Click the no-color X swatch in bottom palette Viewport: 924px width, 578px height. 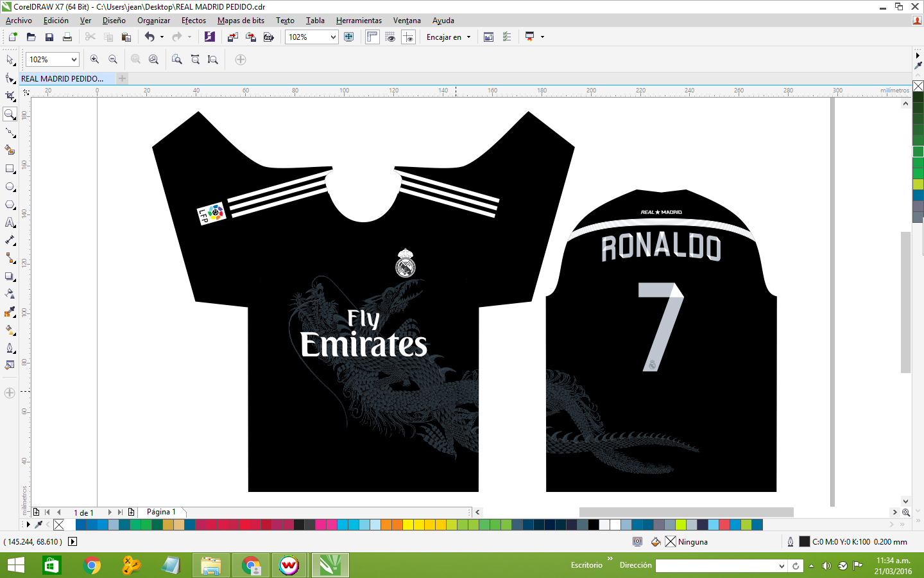(59, 525)
